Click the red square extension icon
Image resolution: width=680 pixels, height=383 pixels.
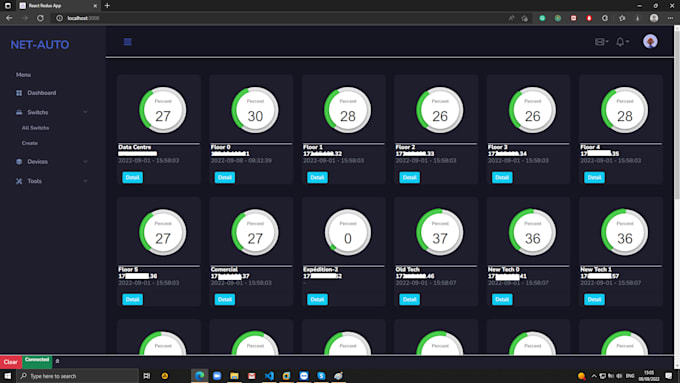tap(573, 18)
